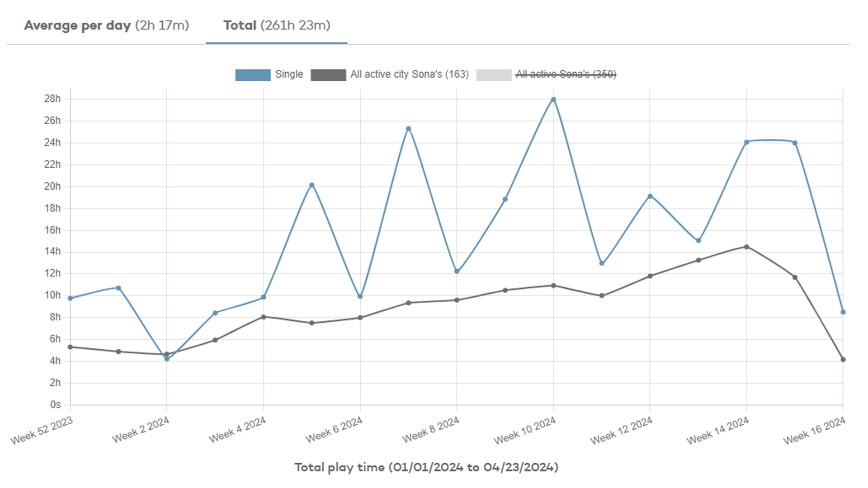This screenshot has width=868, height=488.
Task: Click the gray point at Week 16 2024
Action: pos(843,360)
